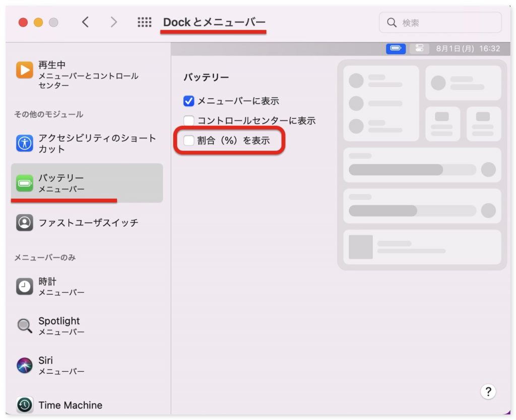The width and height of the screenshot is (516, 420).
Task: Go forward with the right chevron button
Action: pos(114,22)
